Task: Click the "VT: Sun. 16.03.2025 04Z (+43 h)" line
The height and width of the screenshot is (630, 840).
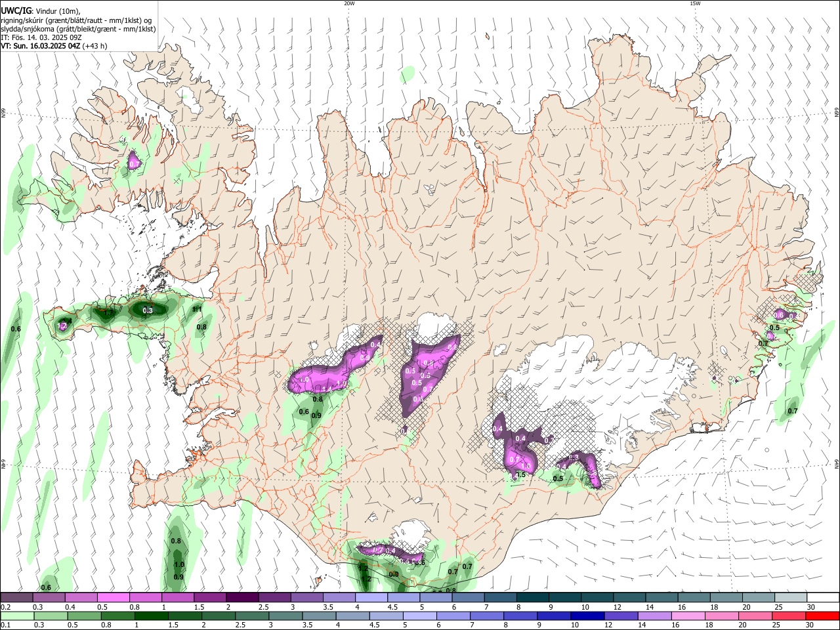Action: [54, 46]
